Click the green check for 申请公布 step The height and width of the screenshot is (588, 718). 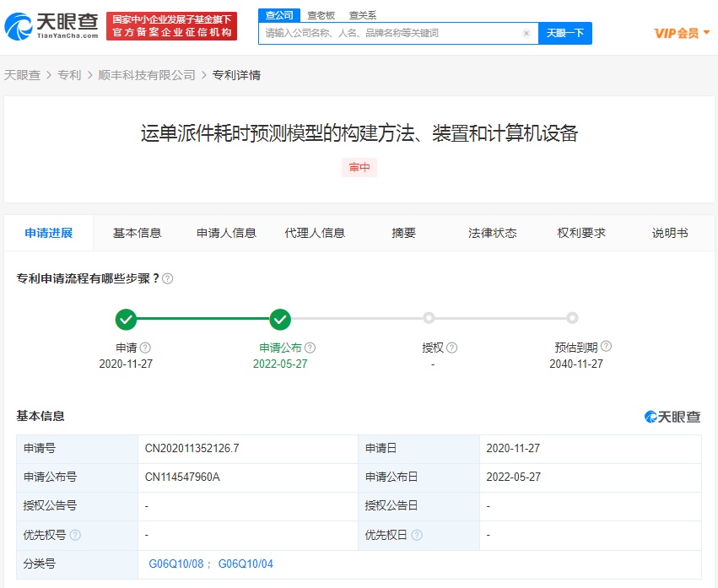280,319
